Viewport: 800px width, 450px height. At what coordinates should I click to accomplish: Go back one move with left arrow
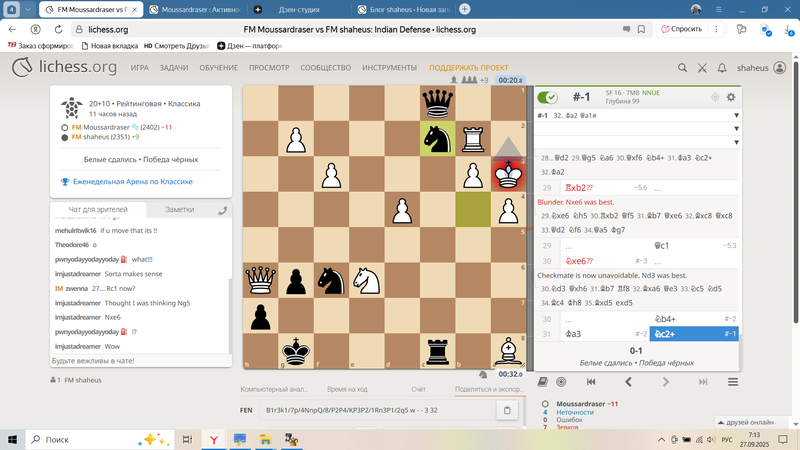pyautogui.click(x=628, y=382)
